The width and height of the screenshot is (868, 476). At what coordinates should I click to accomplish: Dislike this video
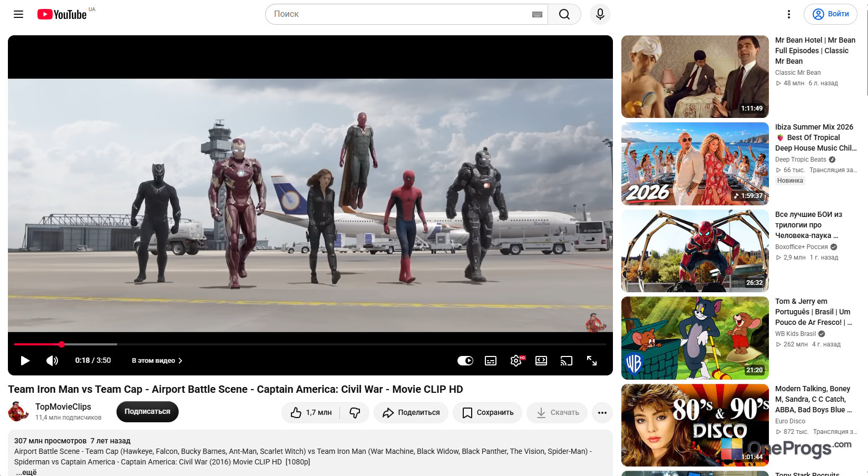(355, 412)
